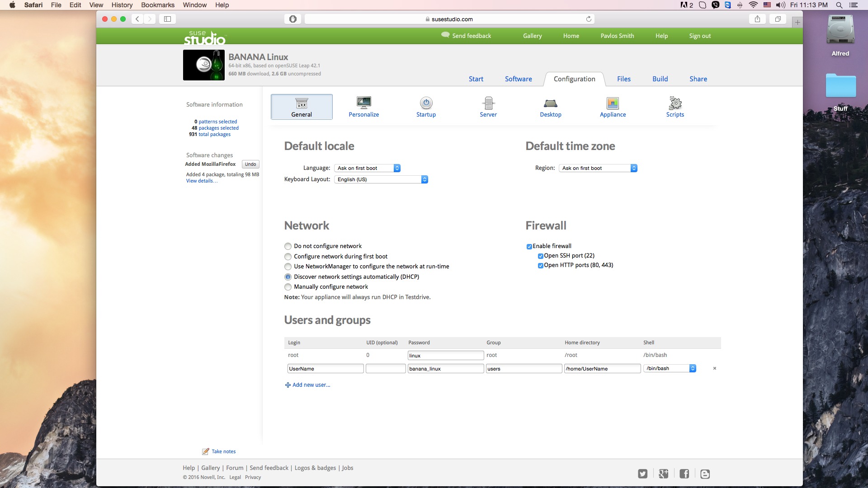Undo the MozillaFirefox software change
Viewport: 868px width, 488px height.
pos(250,164)
